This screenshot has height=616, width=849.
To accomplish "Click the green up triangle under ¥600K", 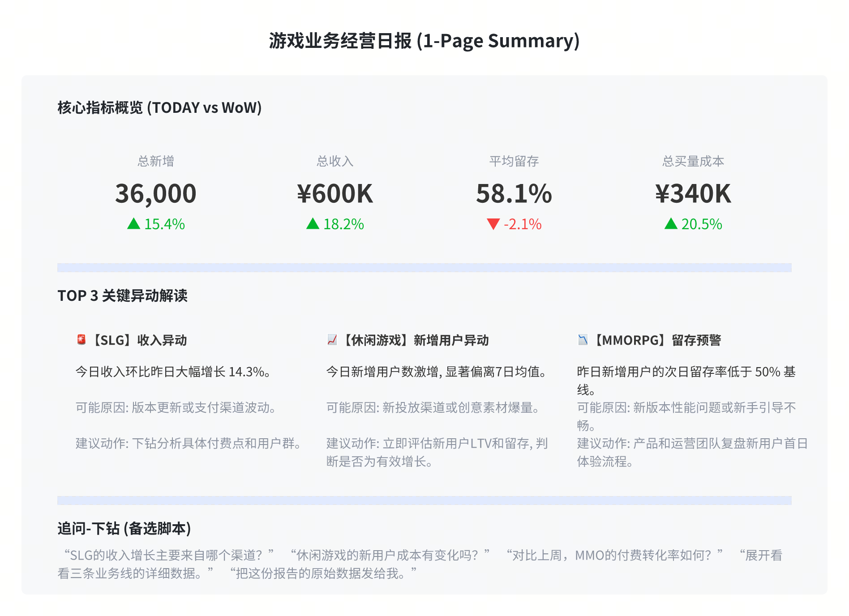I will coord(313,223).
